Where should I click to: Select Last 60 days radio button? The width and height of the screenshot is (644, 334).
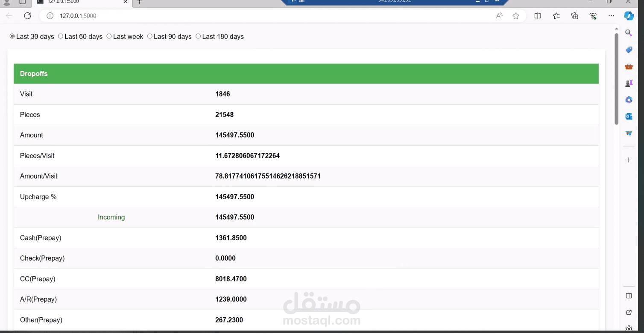click(x=60, y=36)
